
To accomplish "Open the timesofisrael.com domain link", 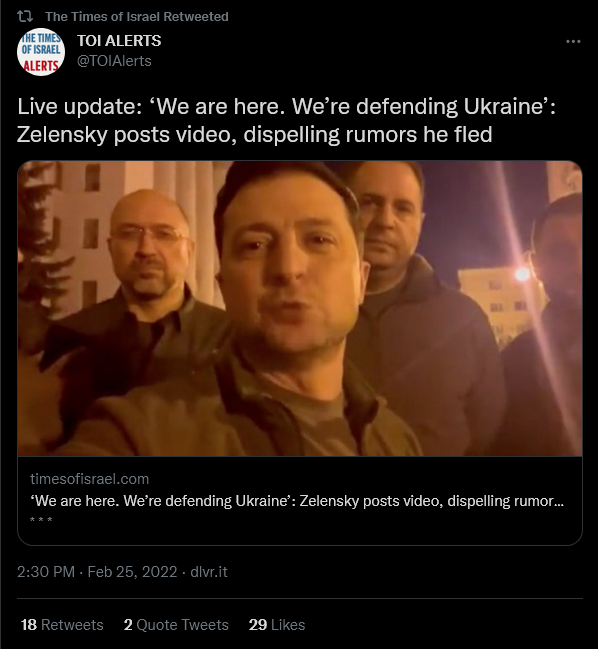I will coord(89,479).
